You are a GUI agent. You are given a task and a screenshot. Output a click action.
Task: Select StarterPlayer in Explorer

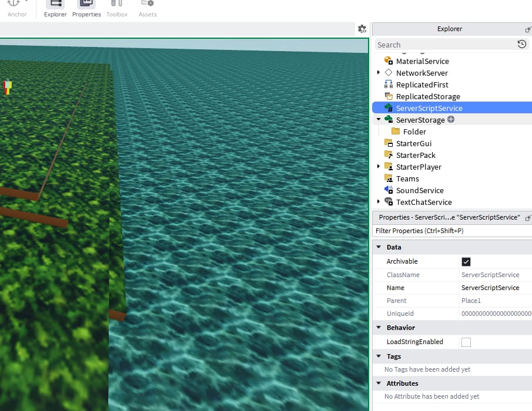419,167
